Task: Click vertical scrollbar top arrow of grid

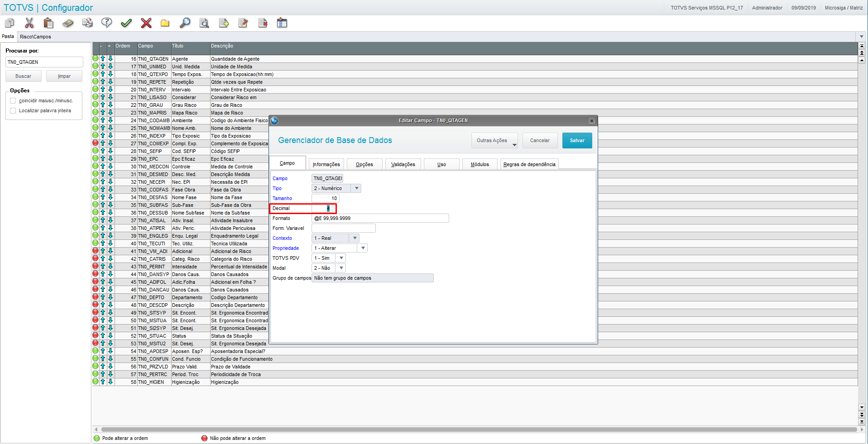Action: click(862, 46)
